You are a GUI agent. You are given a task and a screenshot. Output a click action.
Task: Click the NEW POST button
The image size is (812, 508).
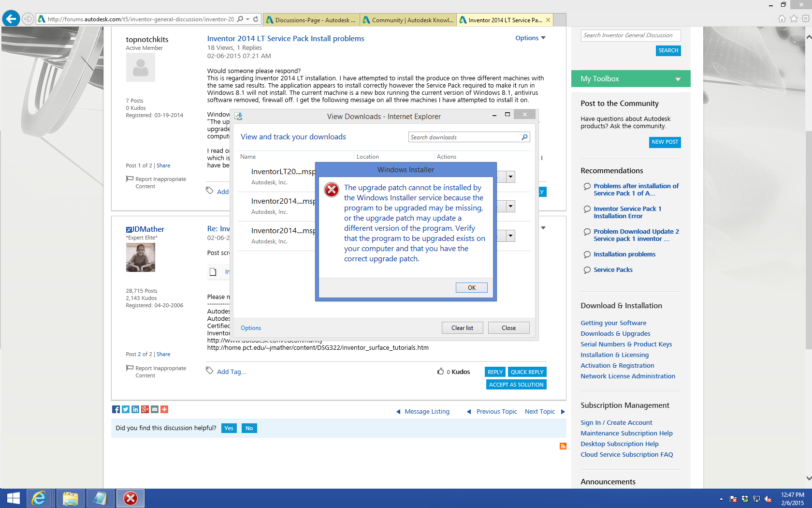pyautogui.click(x=665, y=142)
